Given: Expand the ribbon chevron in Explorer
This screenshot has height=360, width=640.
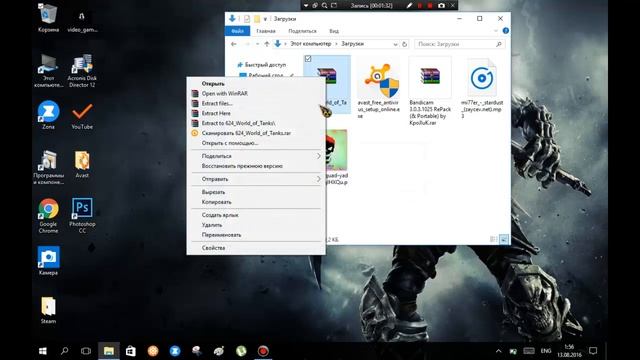Looking at the screenshot, I should click(496, 31).
